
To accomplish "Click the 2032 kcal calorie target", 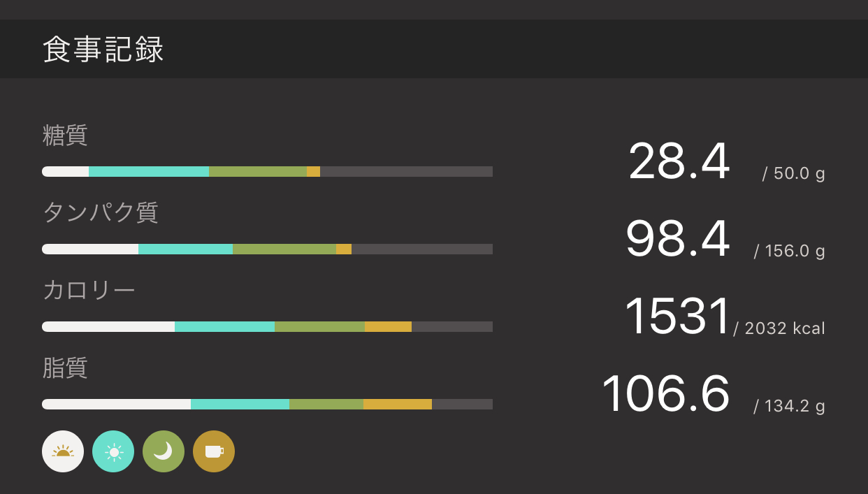I will (x=783, y=328).
